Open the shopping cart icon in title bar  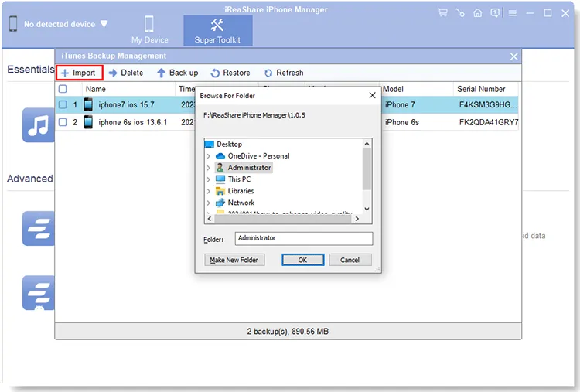tap(442, 13)
